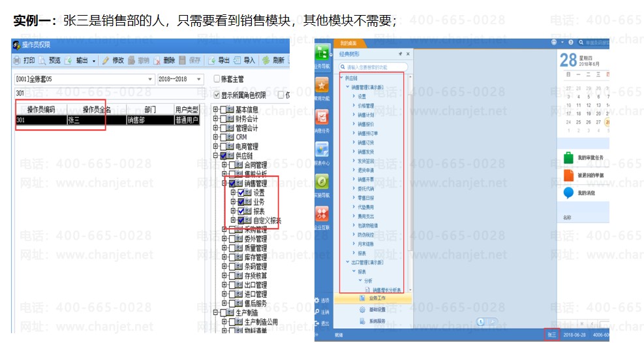The height and width of the screenshot is (343, 644).
Task: Click the function search box in 经典树形
Action: (374, 67)
